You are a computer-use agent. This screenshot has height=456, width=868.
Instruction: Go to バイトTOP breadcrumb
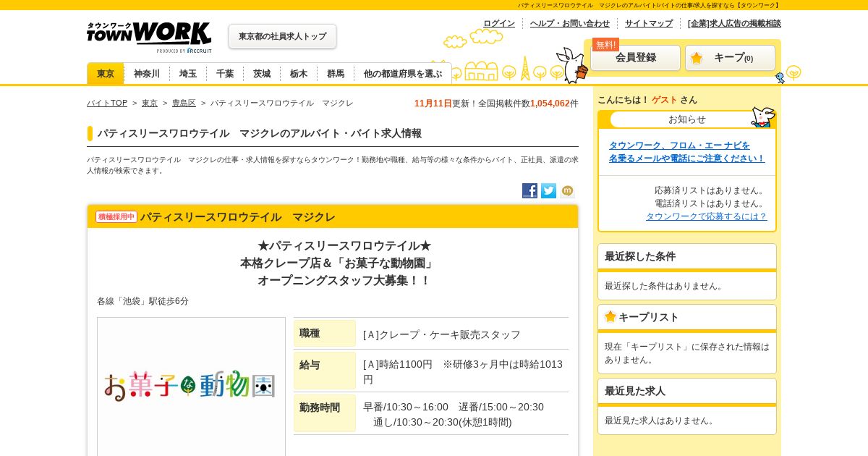coord(107,104)
